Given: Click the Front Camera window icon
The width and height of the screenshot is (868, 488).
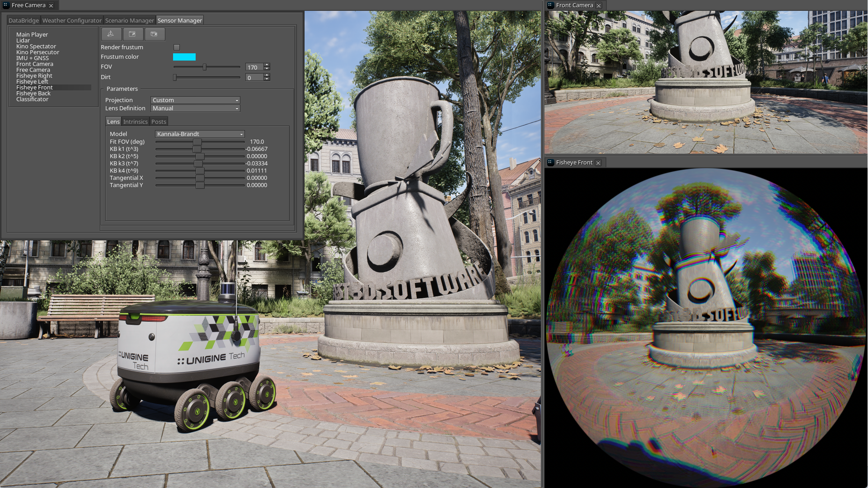Looking at the screenshot, I should coord(550,5).
